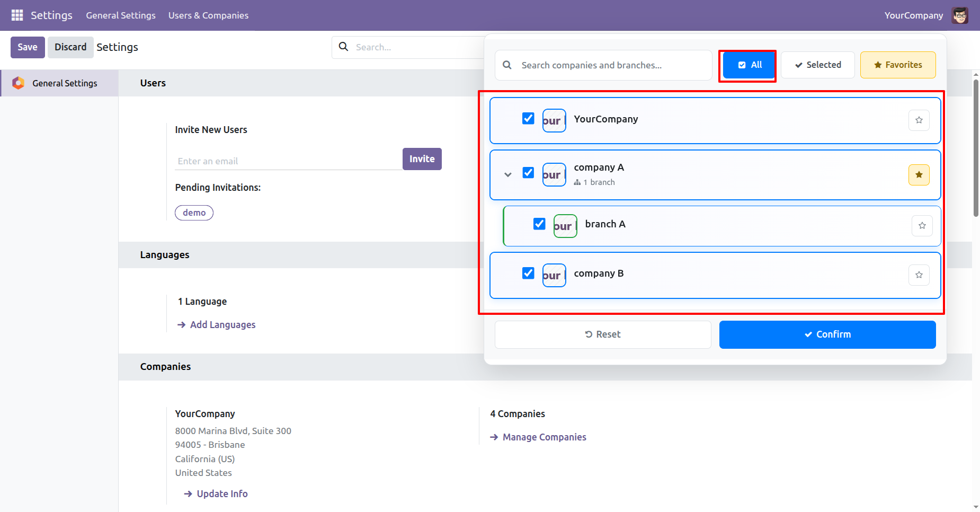Show only Selected companies filter
980x512 pixels.
point(817,65)
